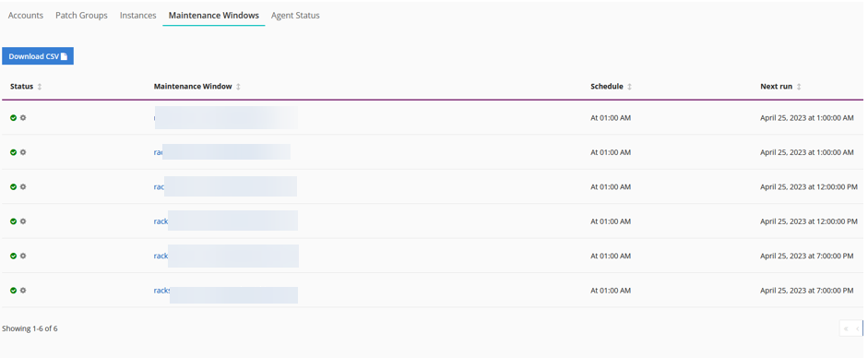Toggle sorting on the Next run column
868x358 pixels.
click(799, 87)
